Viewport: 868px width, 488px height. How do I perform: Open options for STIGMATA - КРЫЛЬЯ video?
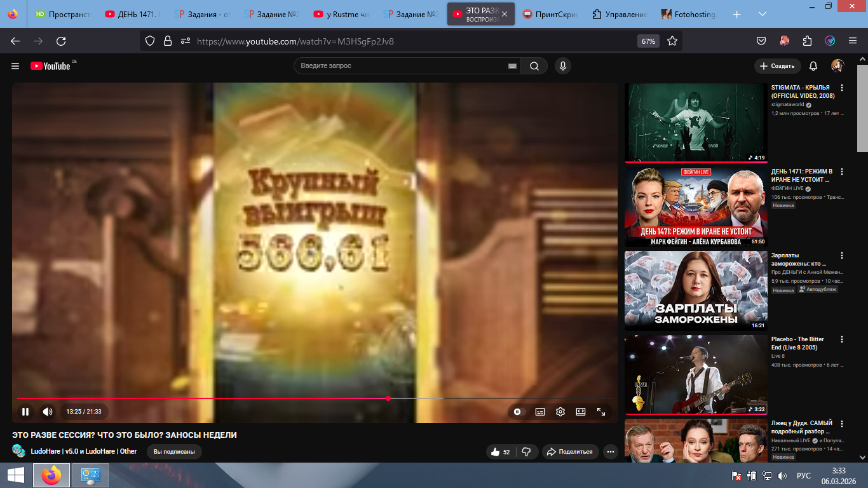coord(842,88)
